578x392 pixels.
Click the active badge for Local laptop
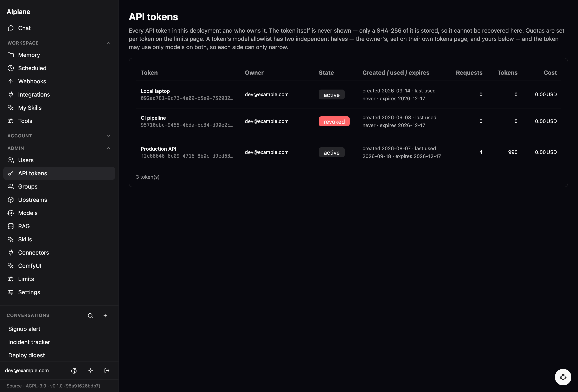click(332, 94)
